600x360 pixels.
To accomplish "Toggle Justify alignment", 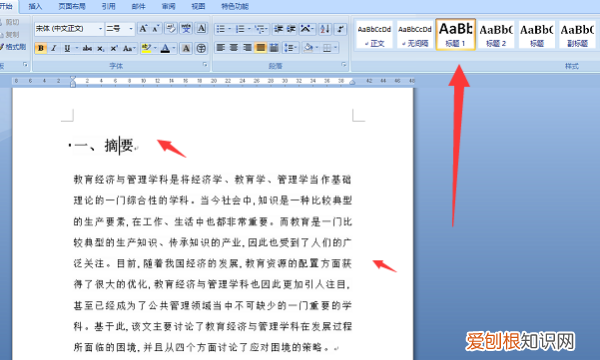I will pyautogui.click(x=261, y=48).
